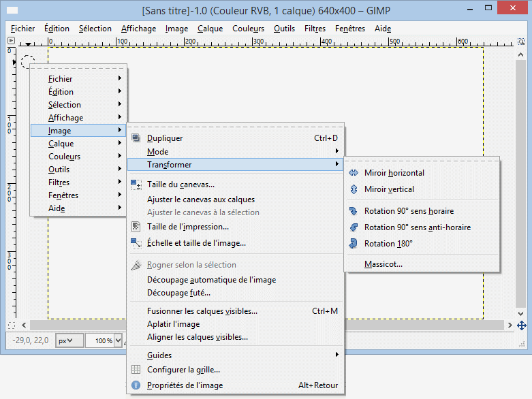Open Aide in the menu bar
Viewport: 532px width, 399px height.
383,29
